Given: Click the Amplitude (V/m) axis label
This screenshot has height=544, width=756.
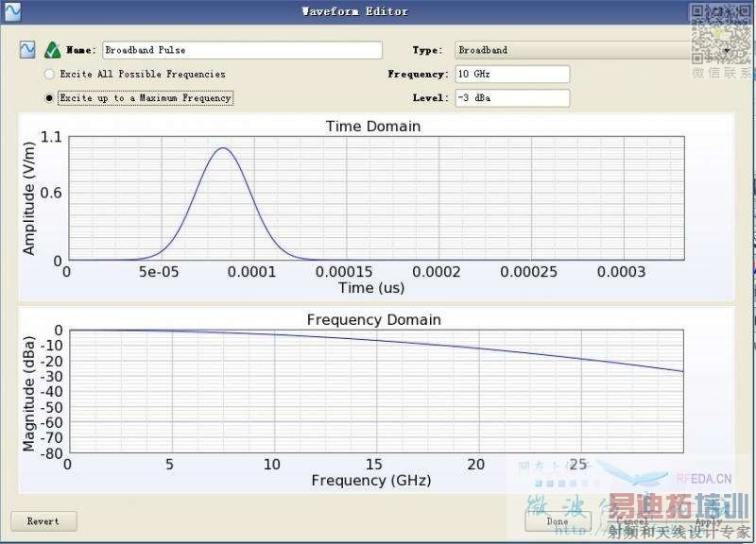Looking at the screenshot, I should coord(29,198).
